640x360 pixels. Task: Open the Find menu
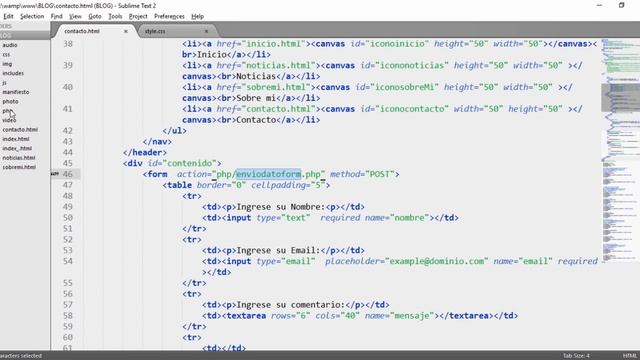(56, 16)
